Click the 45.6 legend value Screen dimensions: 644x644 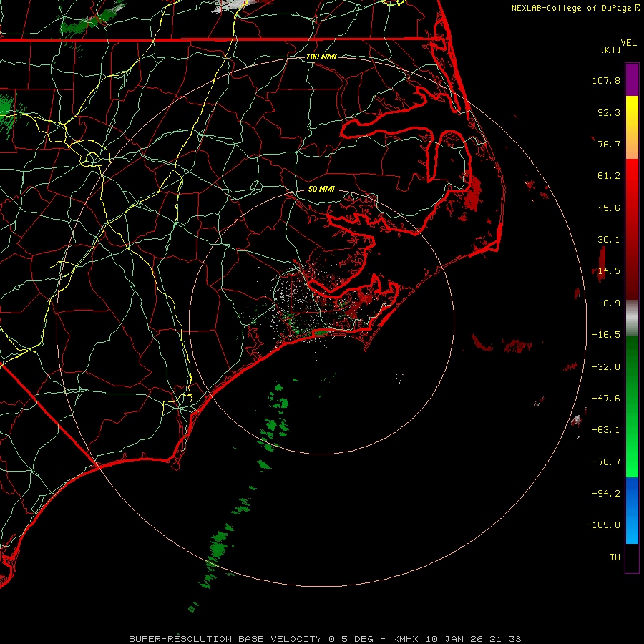click(x=609, y=208)
